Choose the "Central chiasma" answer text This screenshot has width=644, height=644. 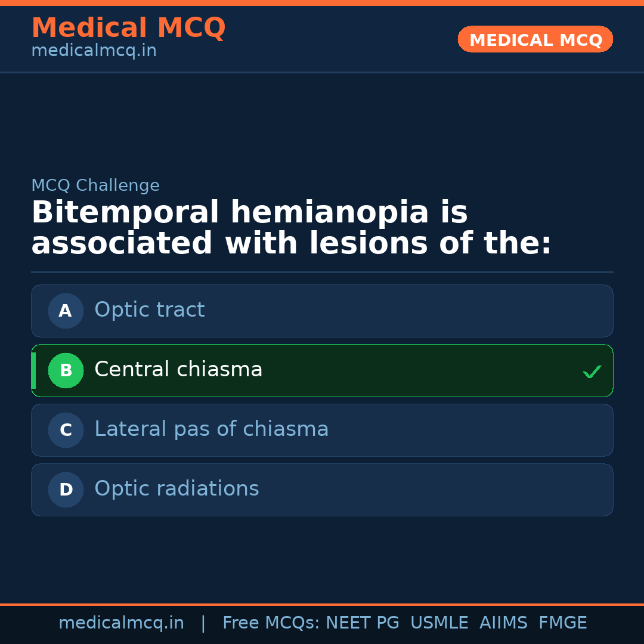[x=178, y=370]
